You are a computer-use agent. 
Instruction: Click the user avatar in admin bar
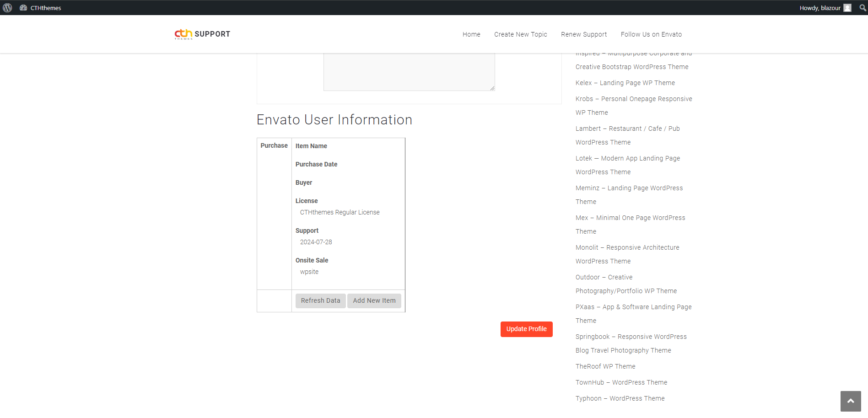tap(847, 8)
